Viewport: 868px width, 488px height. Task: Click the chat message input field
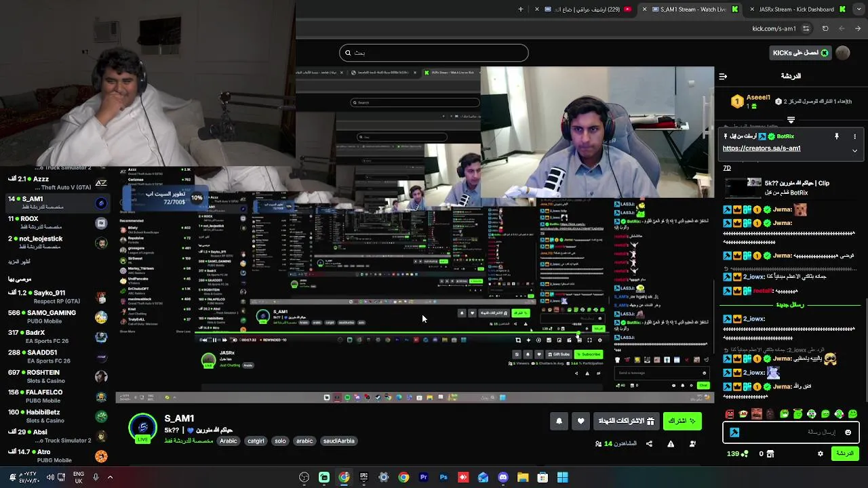click(x=791, y=432)
